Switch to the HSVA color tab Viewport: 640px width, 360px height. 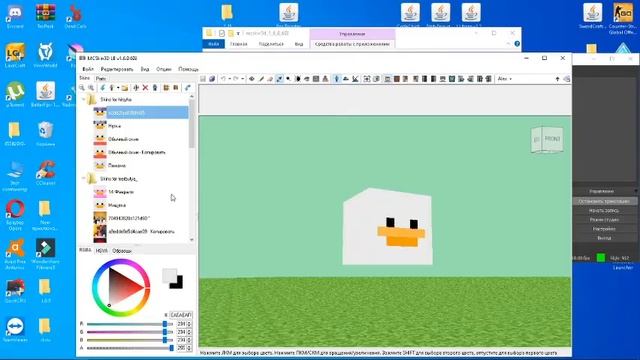tap(101, 251)
